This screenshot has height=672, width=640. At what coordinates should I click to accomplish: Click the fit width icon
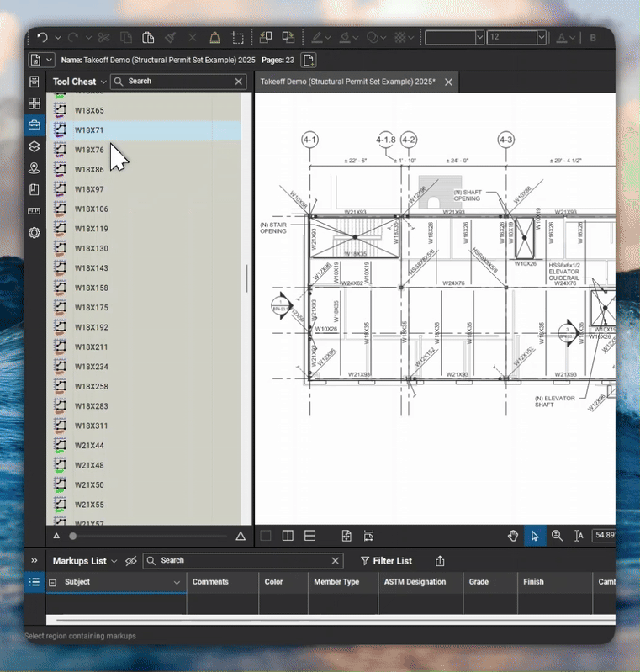point(368,536)
